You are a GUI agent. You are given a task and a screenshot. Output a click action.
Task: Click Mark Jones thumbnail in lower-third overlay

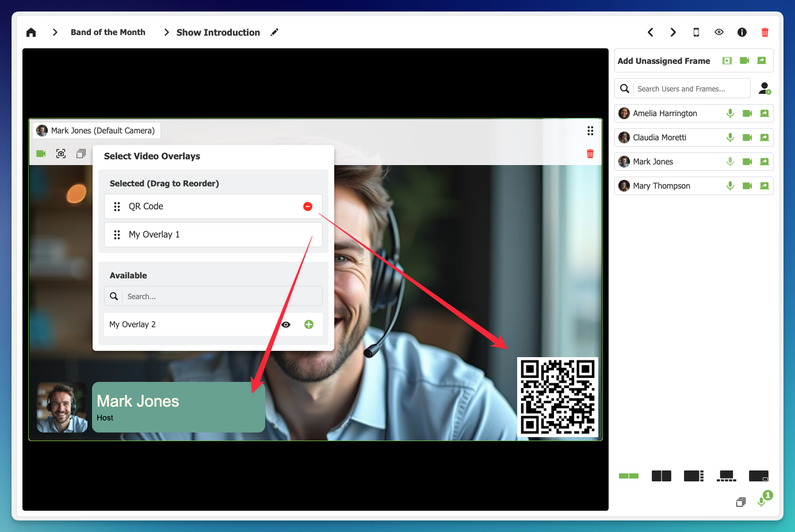pyautogui.click(x=62, y=407)
